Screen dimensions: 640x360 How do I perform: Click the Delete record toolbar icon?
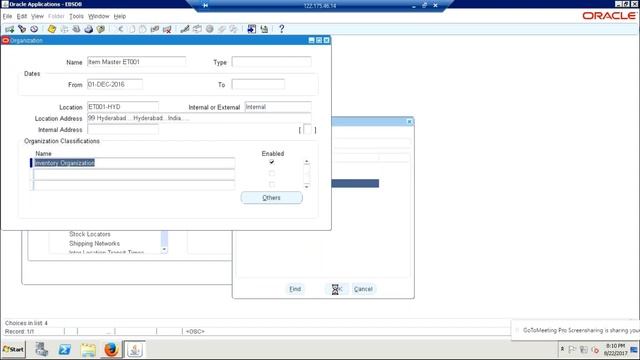(167, 29)
